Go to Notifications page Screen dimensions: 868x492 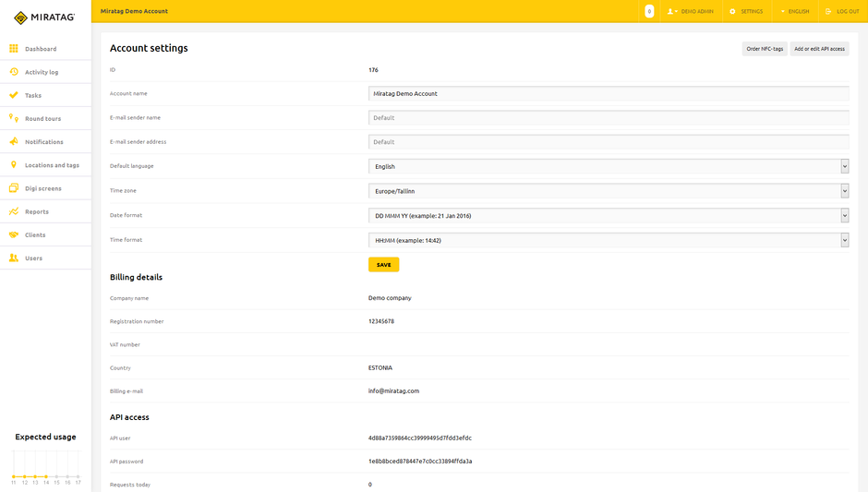coord(45,141)
